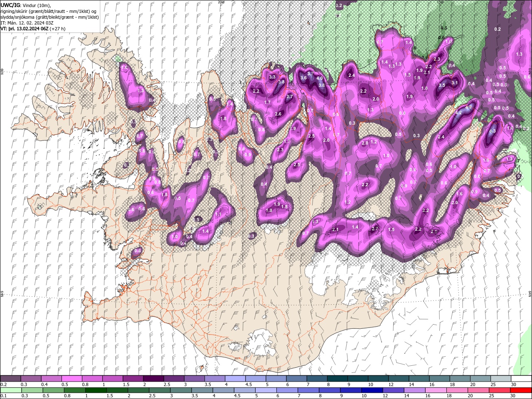This screenshot has height=399, width=532.
Task: Click the light lavender swatch above 4 in snow legend
Action: [x=235, y=379]
